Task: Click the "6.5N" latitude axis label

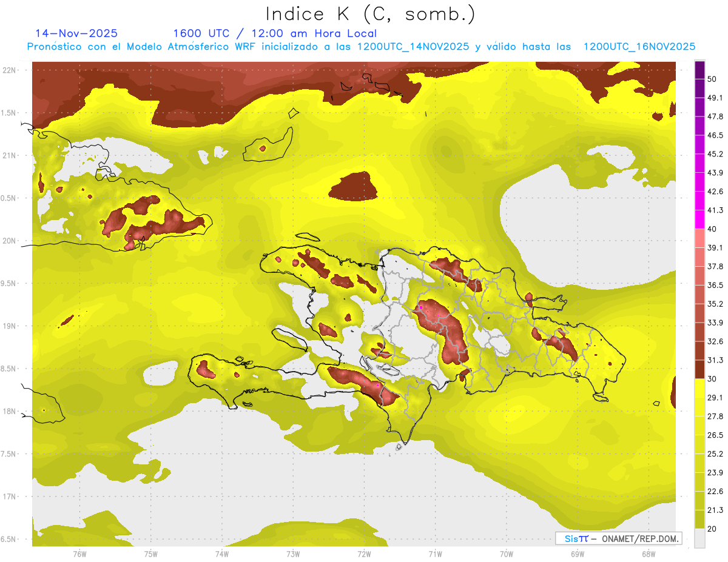Action: click(9, 539)
